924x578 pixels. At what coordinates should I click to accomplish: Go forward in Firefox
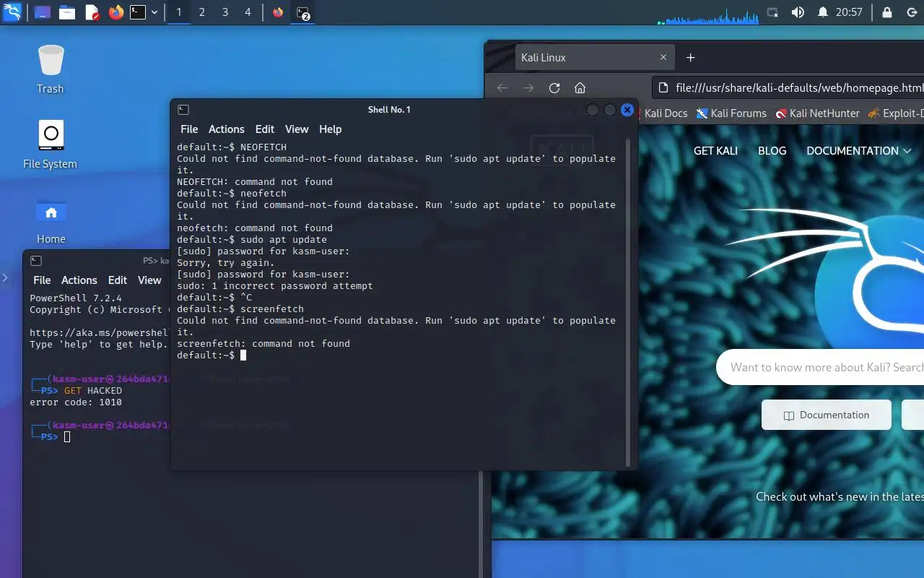point(528,88)
